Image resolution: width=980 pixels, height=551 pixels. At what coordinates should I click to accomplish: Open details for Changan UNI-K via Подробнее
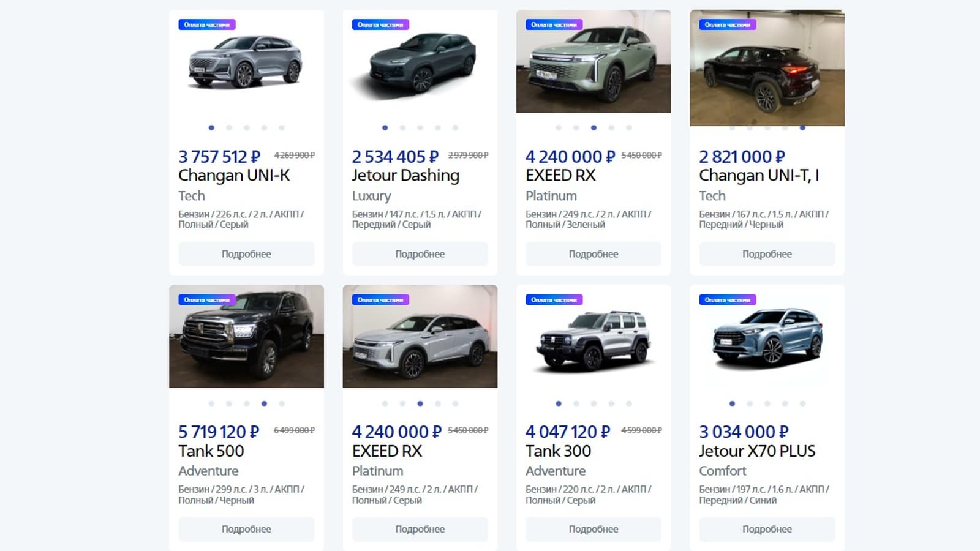246,254
